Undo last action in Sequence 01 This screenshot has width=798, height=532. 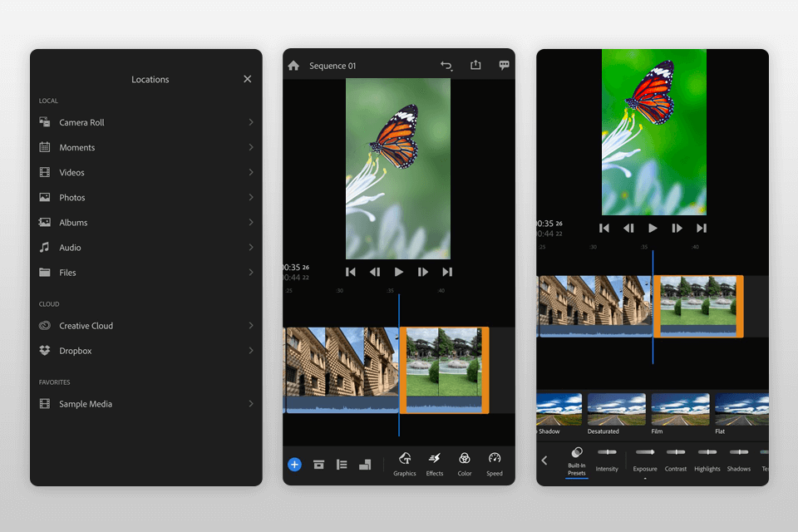coord(446,65)
